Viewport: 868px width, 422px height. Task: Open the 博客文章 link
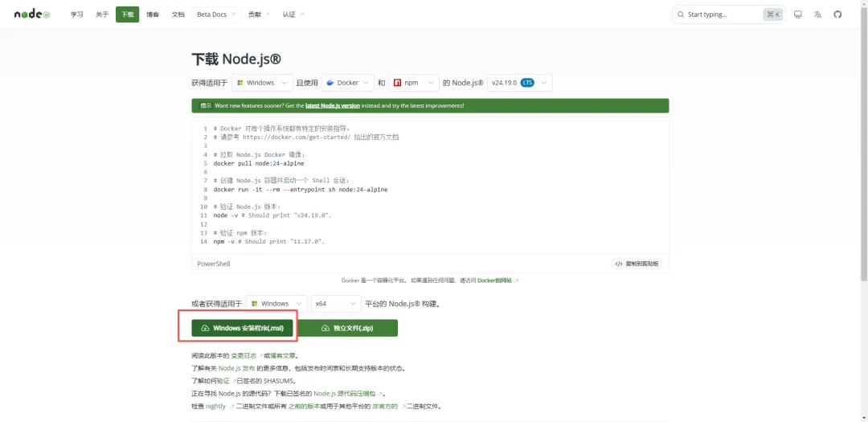pyautogui.click(x=282, y=356)
